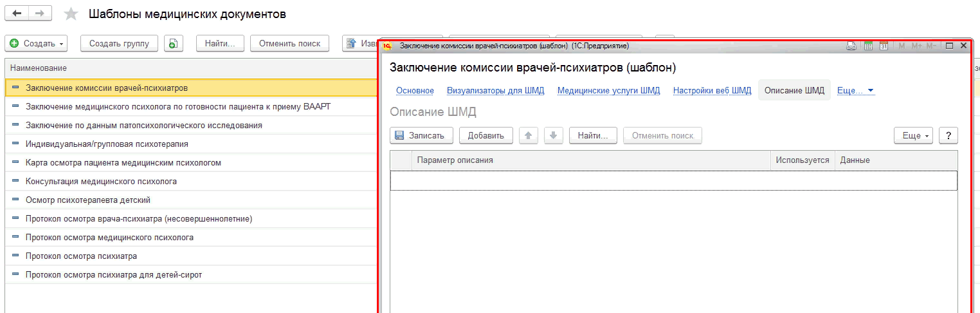Add page to favorites with star icon
Viewport: 980px width, 313px height.
(x=71, y=14)
